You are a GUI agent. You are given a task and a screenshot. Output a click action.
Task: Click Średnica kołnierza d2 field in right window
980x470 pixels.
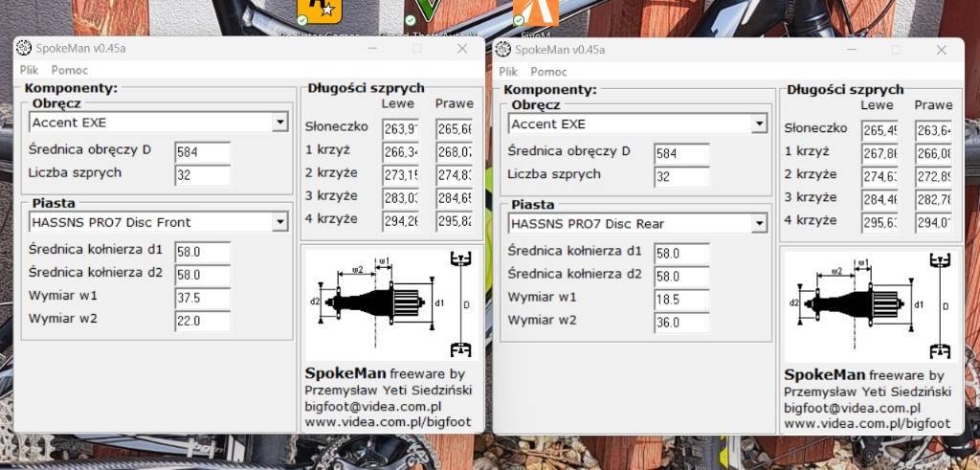681,277
